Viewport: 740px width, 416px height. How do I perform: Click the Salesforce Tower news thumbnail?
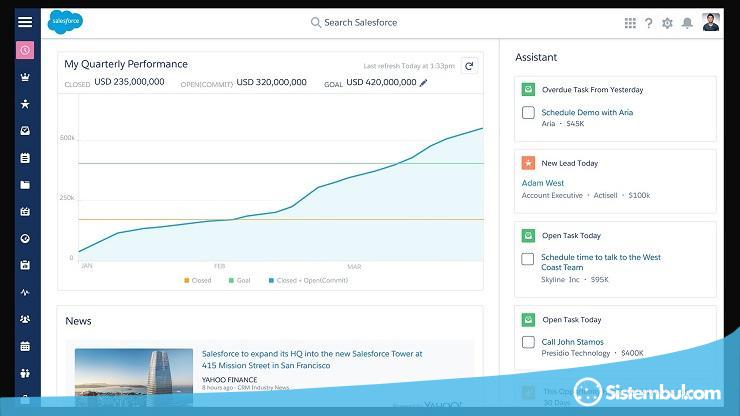[x=134, y=376]
